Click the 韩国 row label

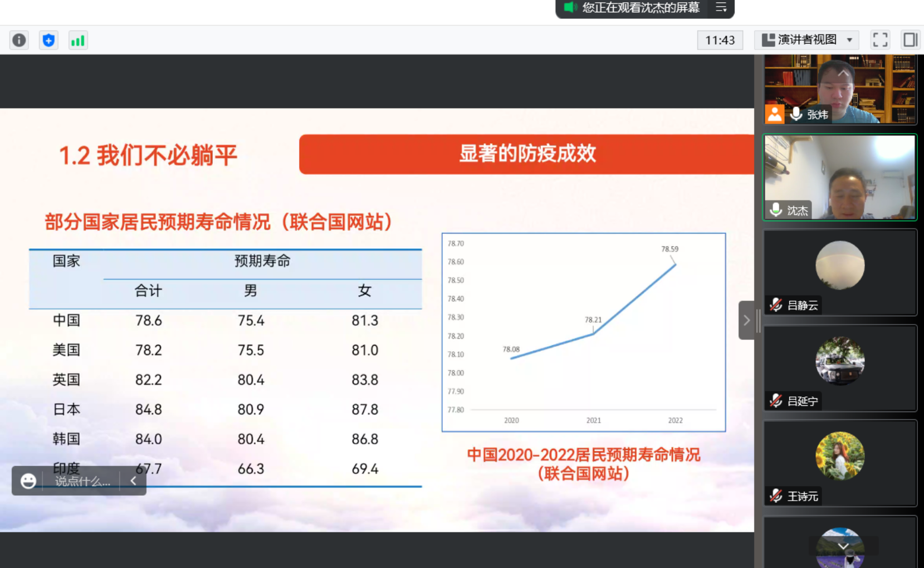(66, 439)
